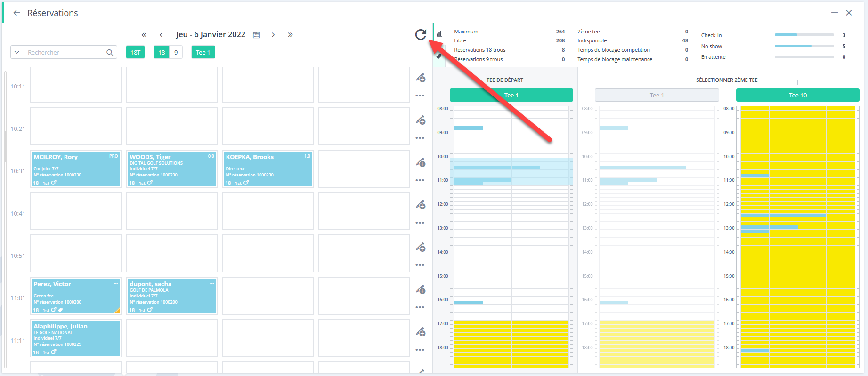868x376 pixels.
Task: Click the Réservations 18 trous label
Action: click(480, 50)
